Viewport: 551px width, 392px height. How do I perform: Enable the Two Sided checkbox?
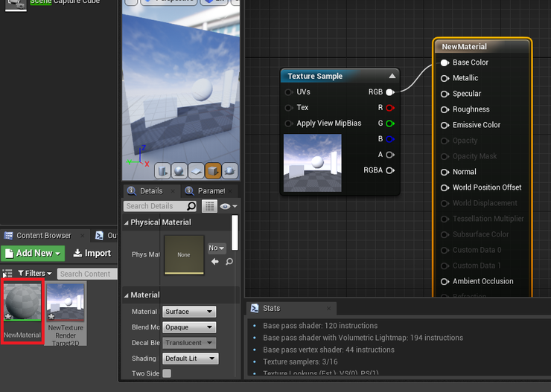(167, 373)
